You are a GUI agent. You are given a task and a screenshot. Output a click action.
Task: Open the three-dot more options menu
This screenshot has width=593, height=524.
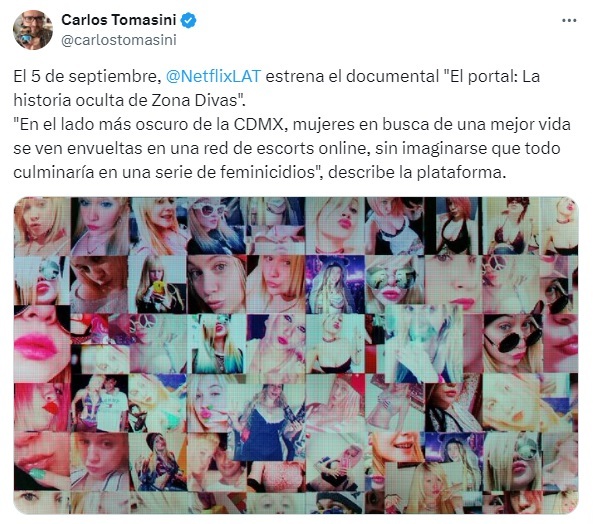569,21
